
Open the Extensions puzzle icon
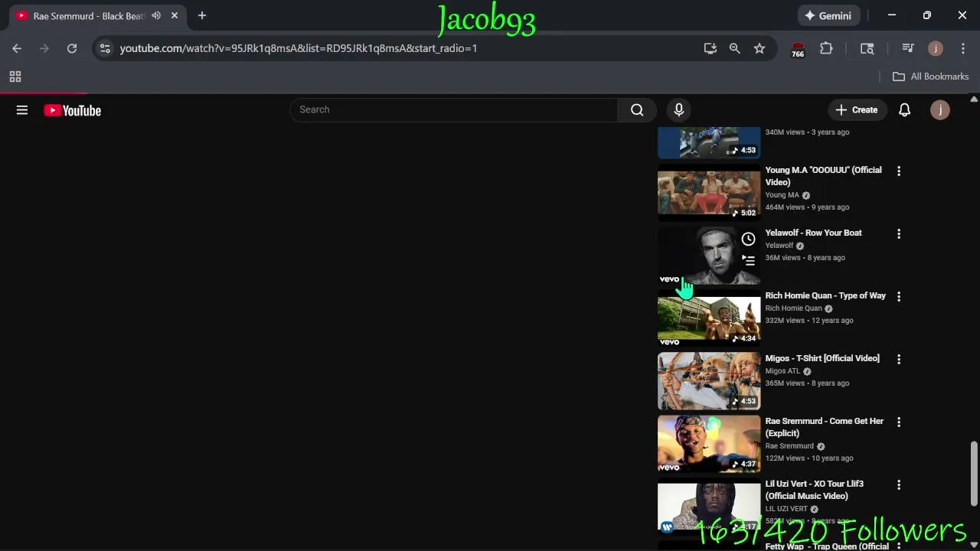tap(826, 48)
